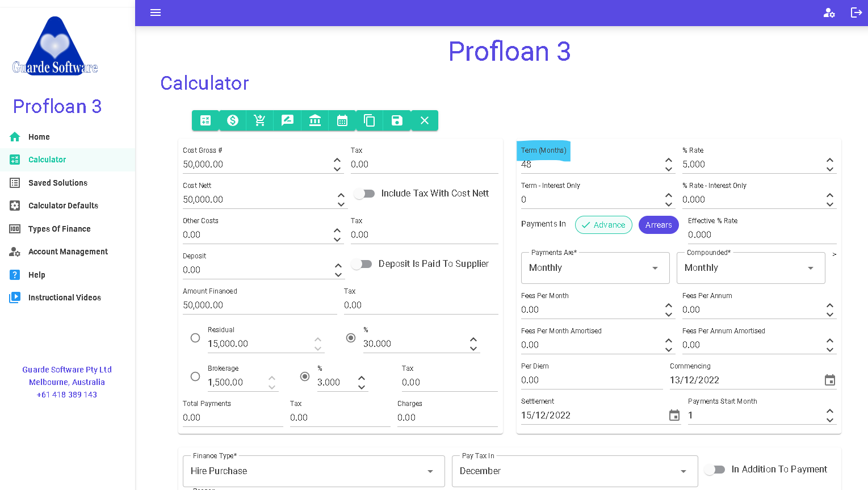Select Arrears for Payments In
868x490 pixels.
tap(659, 225)
